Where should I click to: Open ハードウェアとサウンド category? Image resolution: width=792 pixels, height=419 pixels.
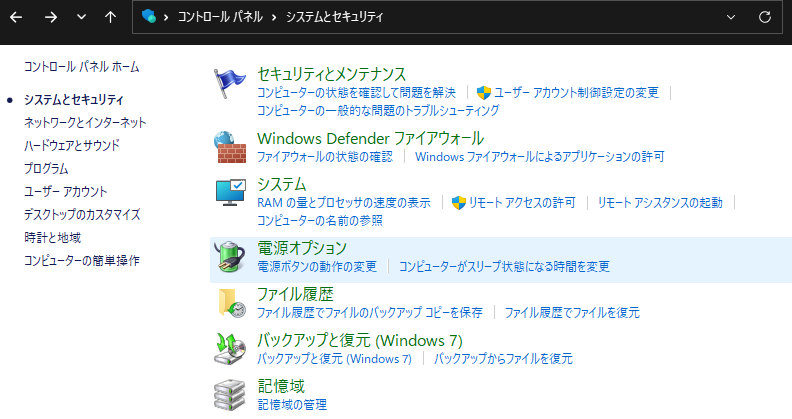pyautogui.click(x=72, y=146)
